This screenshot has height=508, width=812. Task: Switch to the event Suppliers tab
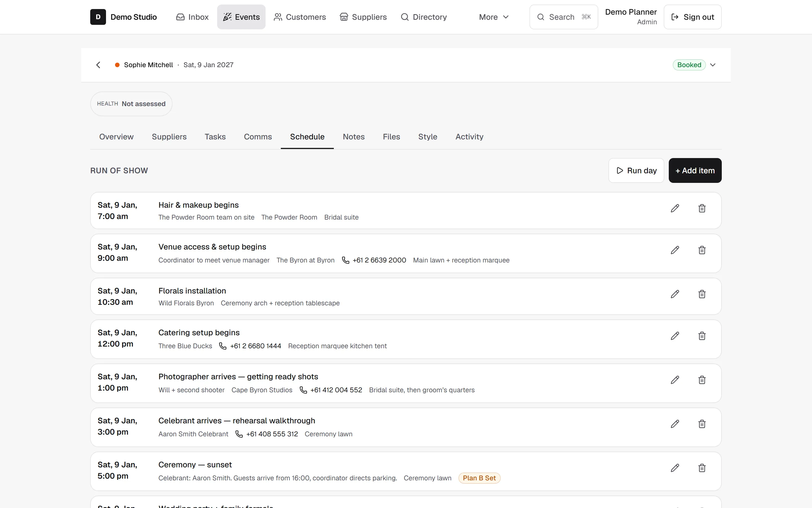pyautogui.click(x=169, y=137)
